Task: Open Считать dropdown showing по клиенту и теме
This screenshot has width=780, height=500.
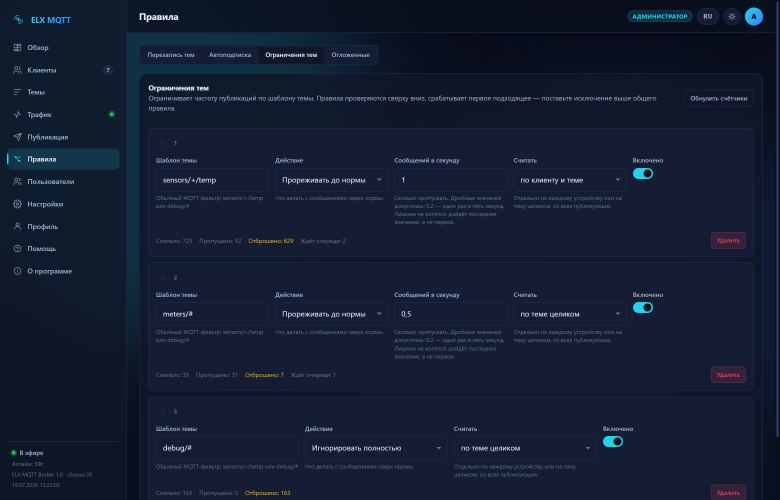Action: 570,180
